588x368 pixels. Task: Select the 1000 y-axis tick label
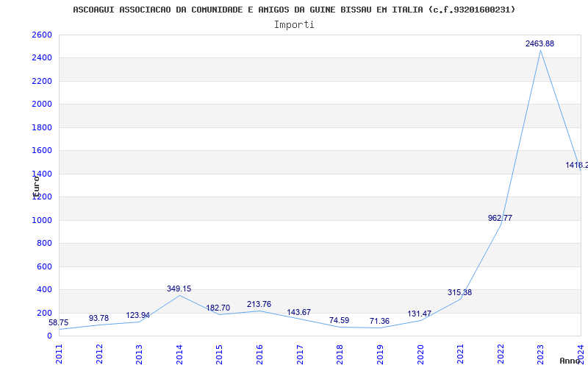[42, 220]
